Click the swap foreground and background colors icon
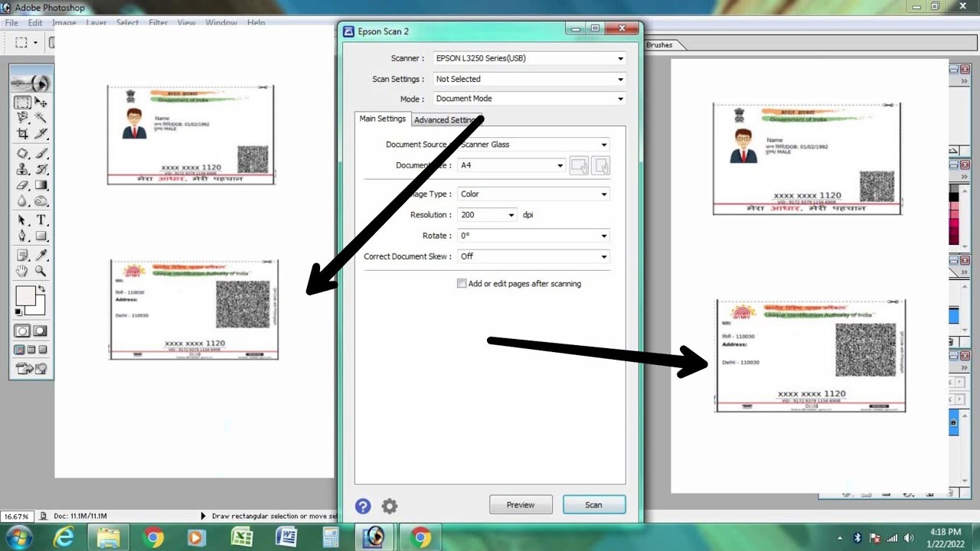The image size is (980, 551). coord(41,289)
